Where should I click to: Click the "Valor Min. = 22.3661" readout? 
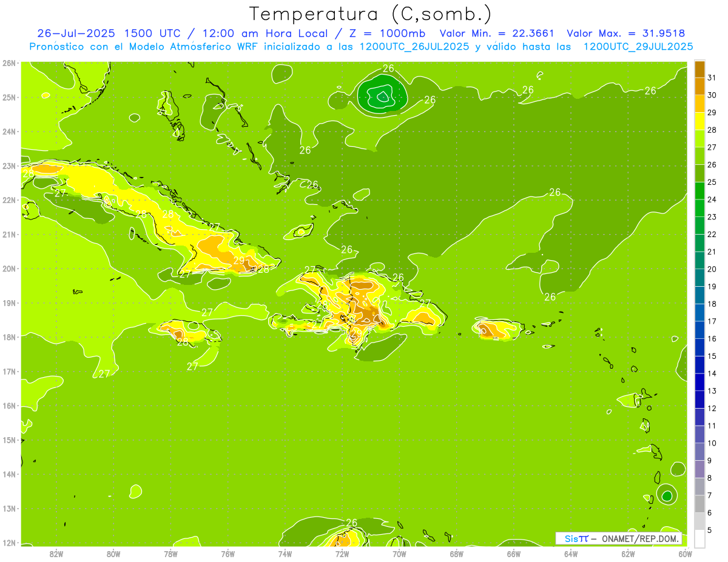(496, 33)
